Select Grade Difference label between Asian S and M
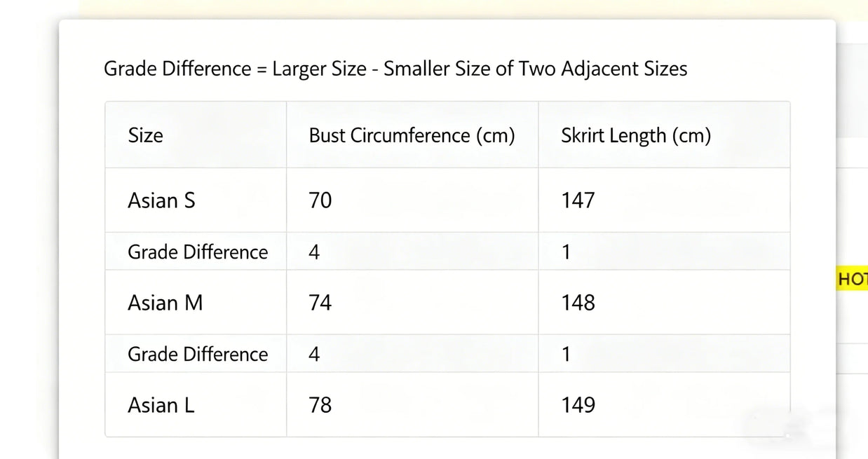 pos(198,252)
